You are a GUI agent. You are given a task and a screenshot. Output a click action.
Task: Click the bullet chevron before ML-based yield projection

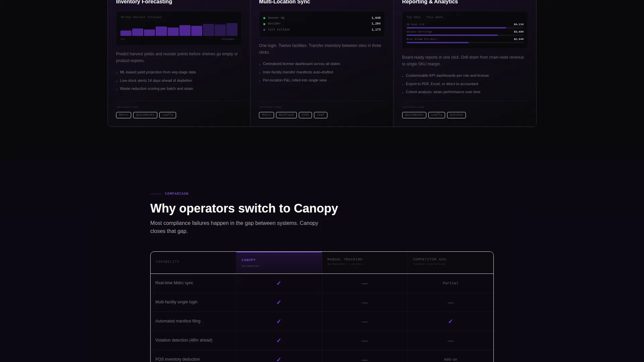coord(117,73)
